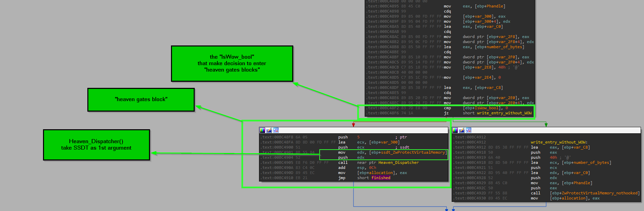Click the 'push 5' immediate value

pyautogui.click(x=358, y=137)
